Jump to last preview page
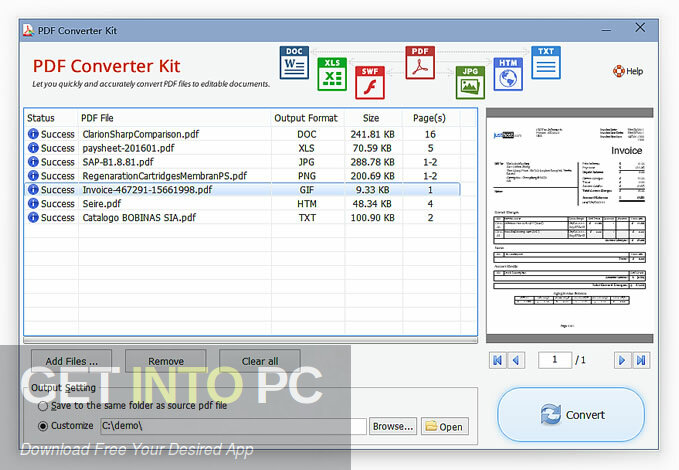Viewport: 679px width, 470px height. [641, 360]
